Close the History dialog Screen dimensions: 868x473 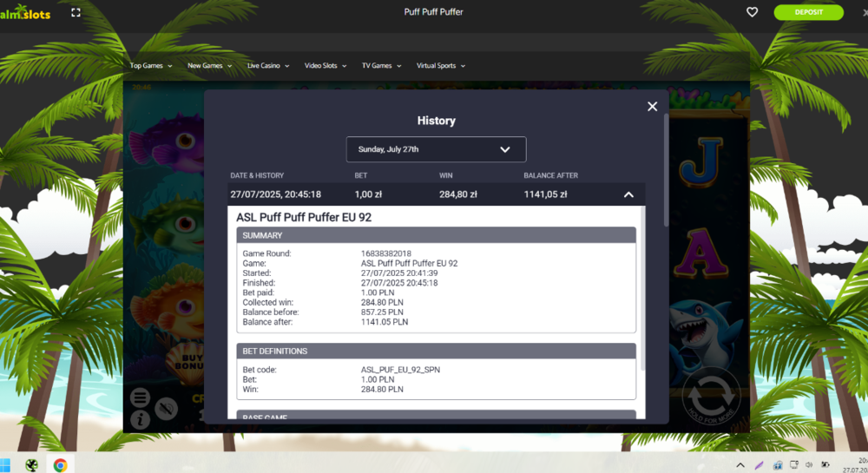click(x=652, y=106)
